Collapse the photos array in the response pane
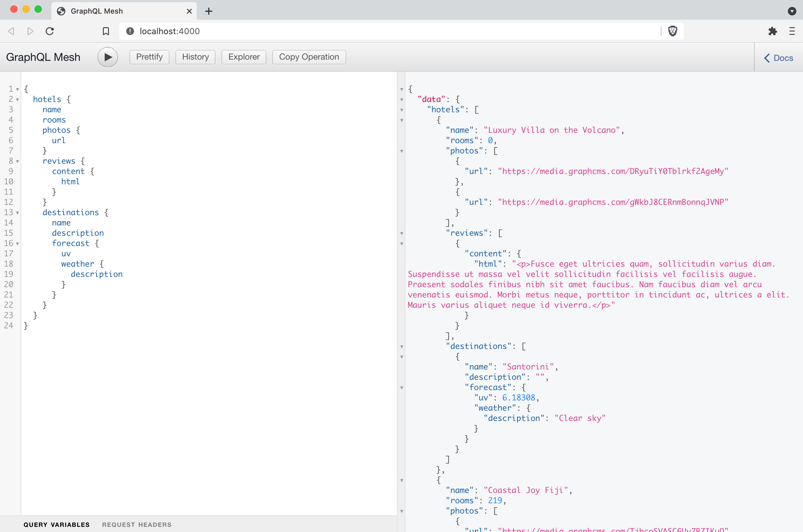This screenshot has height=532, width=803. click(x=402, y=151)
